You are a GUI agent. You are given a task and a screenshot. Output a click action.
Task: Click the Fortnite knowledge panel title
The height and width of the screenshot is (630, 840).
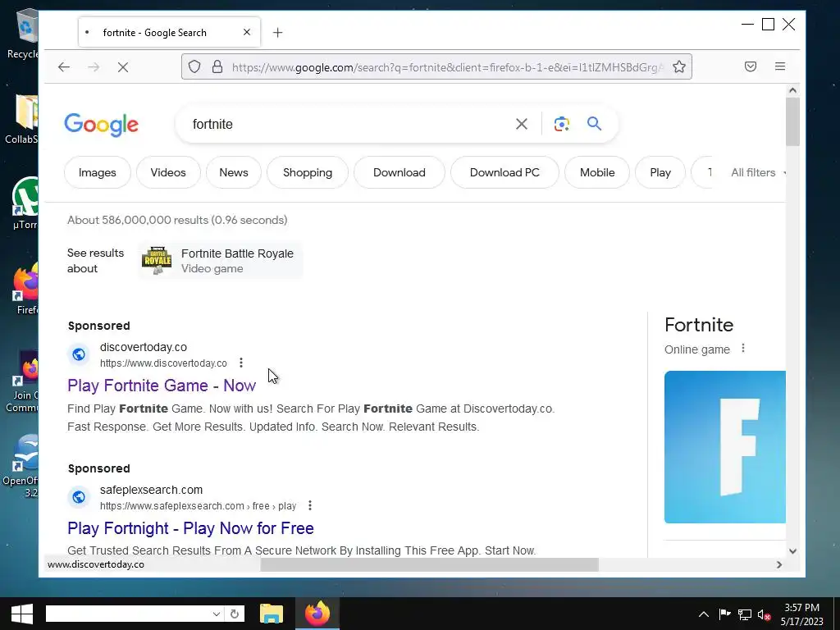(699, 325)
